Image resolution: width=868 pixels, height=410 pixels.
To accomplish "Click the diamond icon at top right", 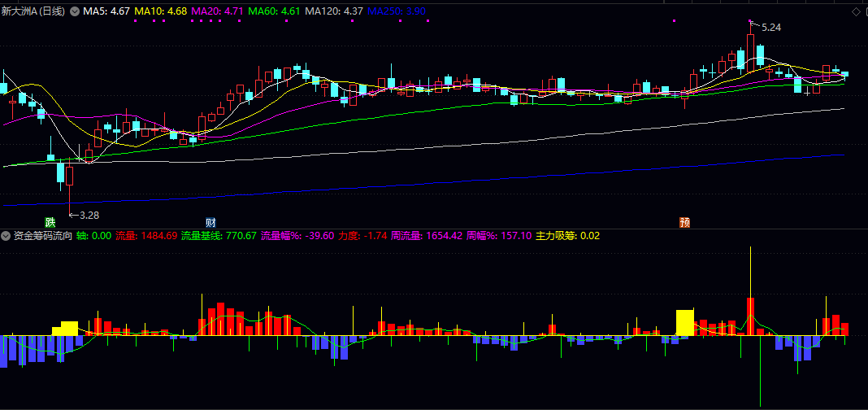I will pyautogui.click(x=856, y=11).
